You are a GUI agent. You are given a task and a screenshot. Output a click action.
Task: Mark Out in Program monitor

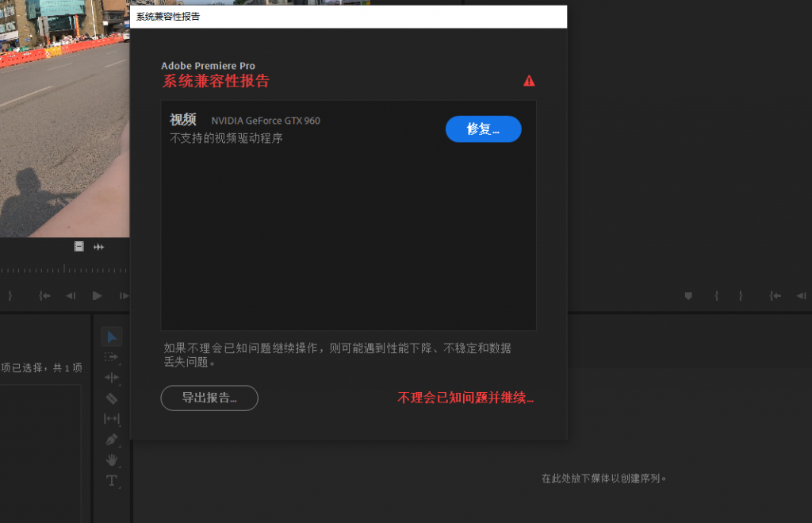[x=741, y=295]
